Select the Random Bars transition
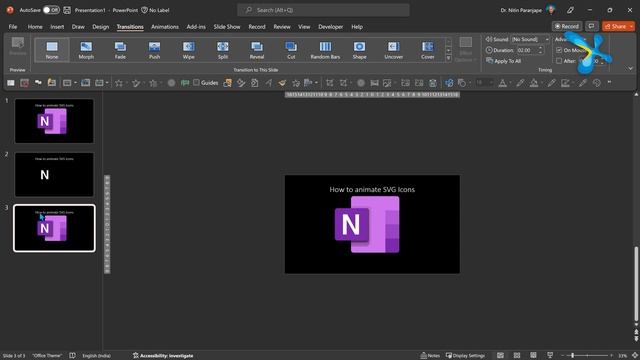Viewport: 640px width, 360px height. point(325,50)
